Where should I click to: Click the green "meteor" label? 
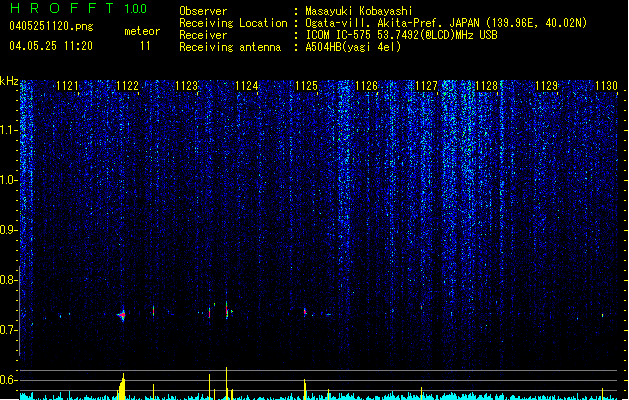[142, 31]
